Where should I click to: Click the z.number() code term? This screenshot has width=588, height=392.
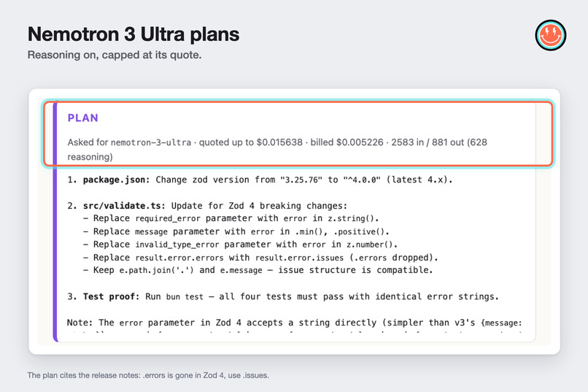tap(371, 245)
